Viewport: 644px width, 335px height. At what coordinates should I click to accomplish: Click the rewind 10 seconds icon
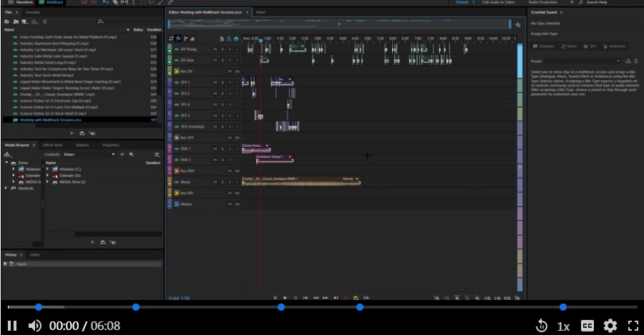pos(542,326)
